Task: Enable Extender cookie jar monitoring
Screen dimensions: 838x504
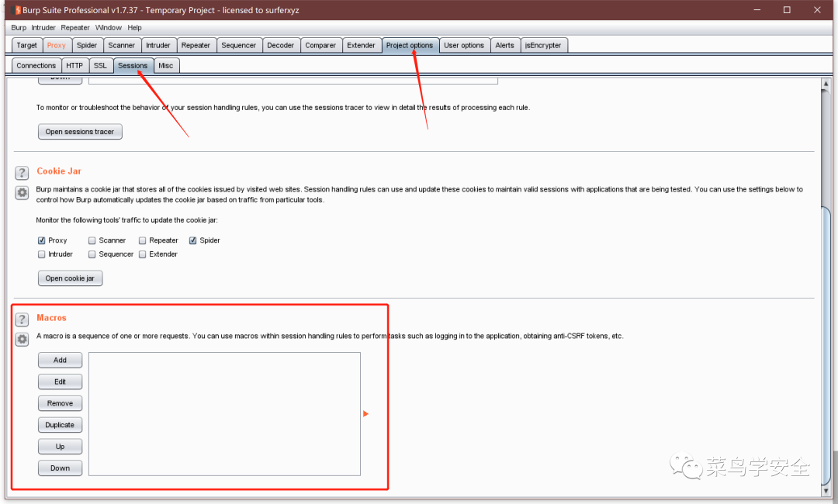Action: (x=142, y=254)
